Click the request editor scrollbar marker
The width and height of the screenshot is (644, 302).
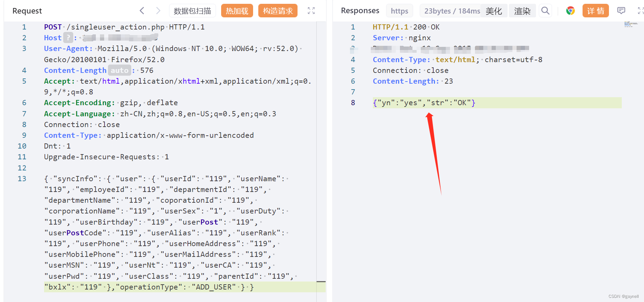[x=321, y=282]
